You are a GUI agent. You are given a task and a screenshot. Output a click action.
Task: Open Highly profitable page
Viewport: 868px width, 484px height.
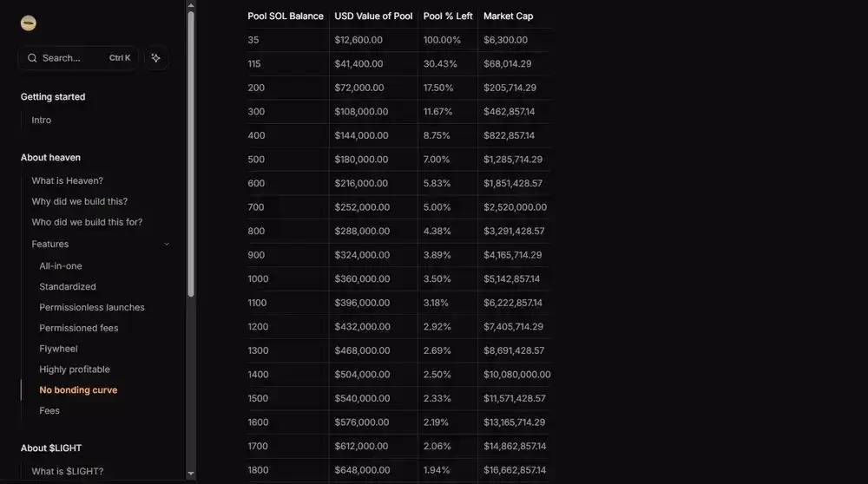click(x=75, y=370)
